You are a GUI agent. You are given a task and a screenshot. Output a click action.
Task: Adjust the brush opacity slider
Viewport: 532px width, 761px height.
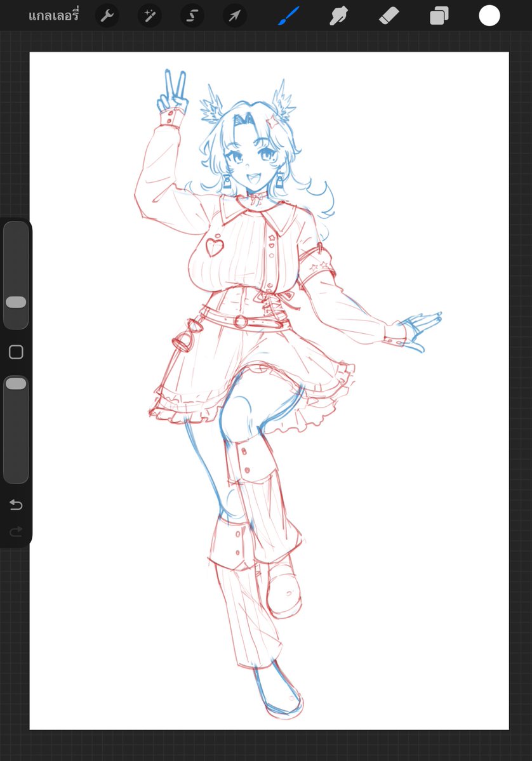click(x=16, y=383)
